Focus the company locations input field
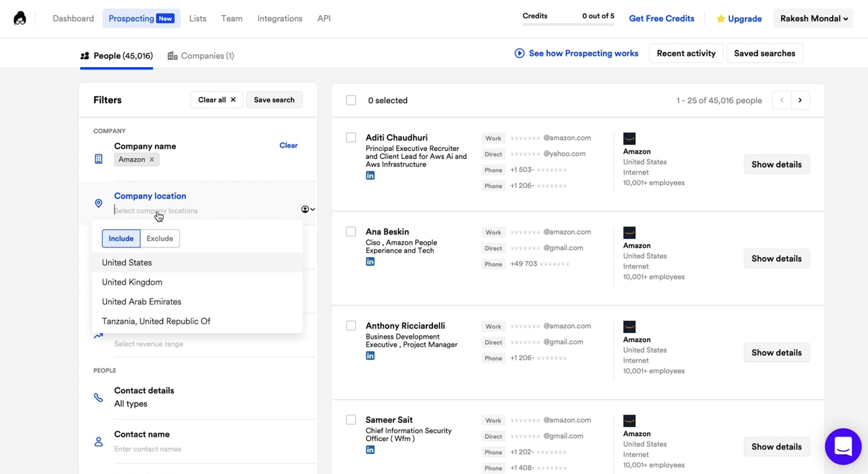868x474 pixels. click(x=206, y=210)
